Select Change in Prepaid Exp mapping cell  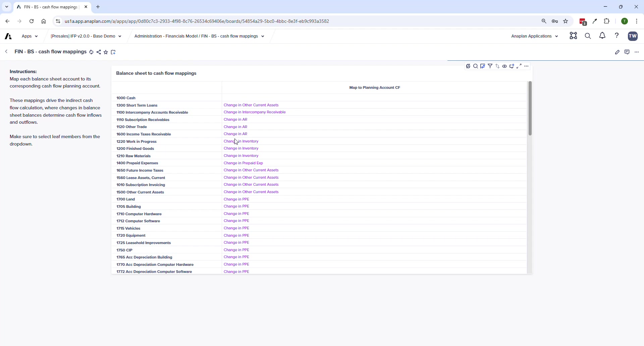point(244,163)
